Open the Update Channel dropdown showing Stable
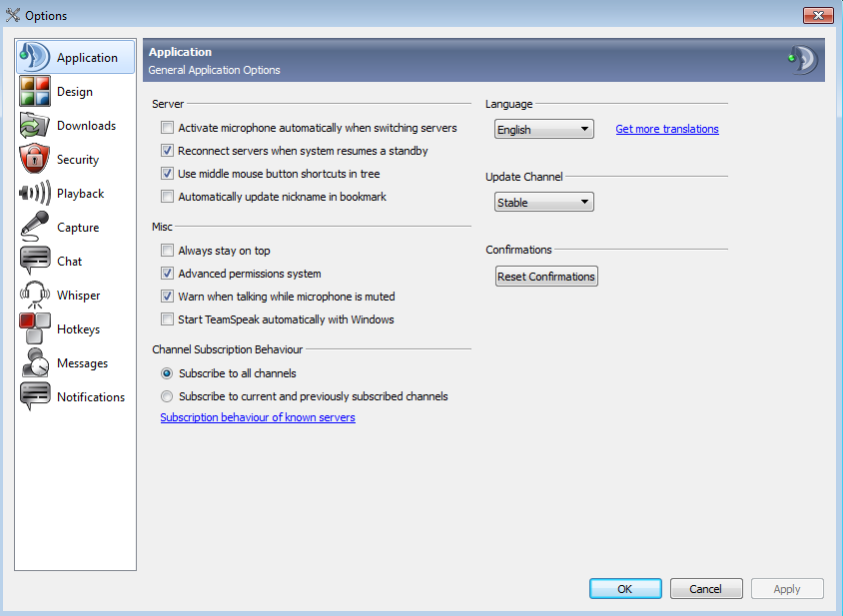Viewport: 843px width, 616px height. pyautogui.click(x=544, y=202)
